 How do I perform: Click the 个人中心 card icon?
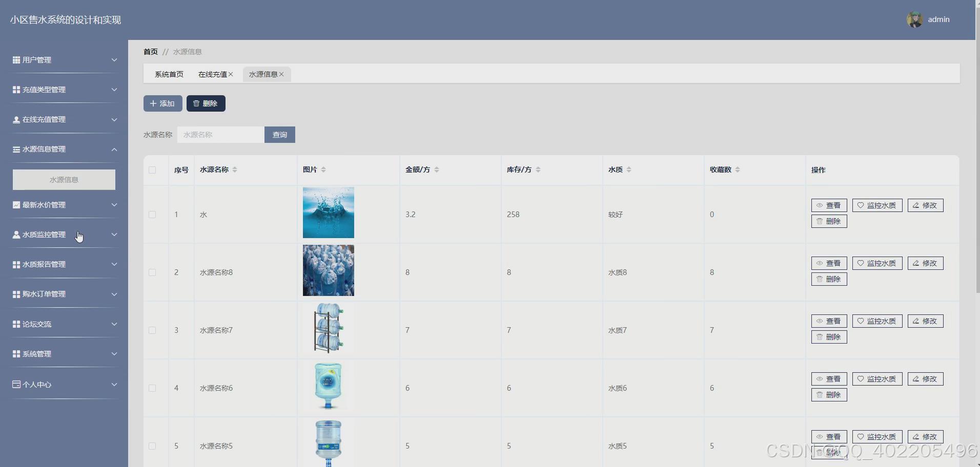click(x=16, y=384)
